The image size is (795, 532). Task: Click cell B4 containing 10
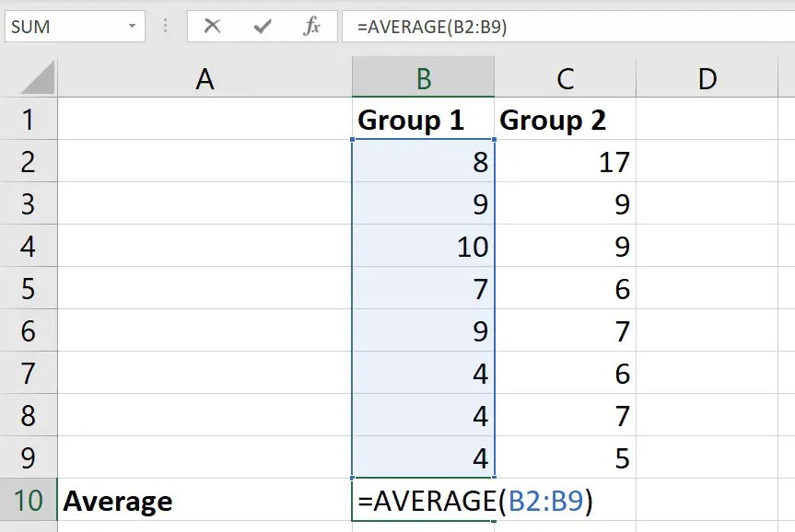click(423, 247)
